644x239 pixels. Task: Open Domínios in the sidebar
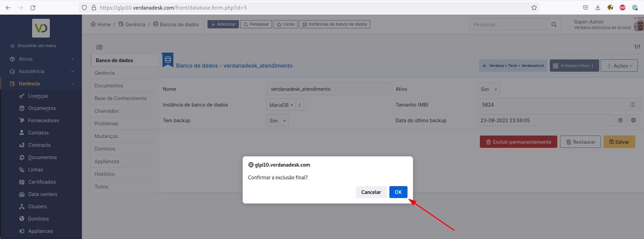[38, 219]
